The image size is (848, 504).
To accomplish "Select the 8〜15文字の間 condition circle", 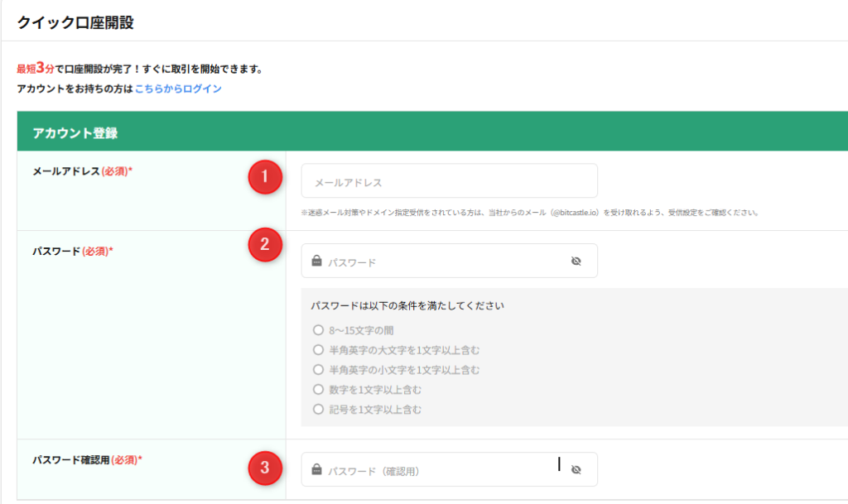I will (x=318, y=329).
